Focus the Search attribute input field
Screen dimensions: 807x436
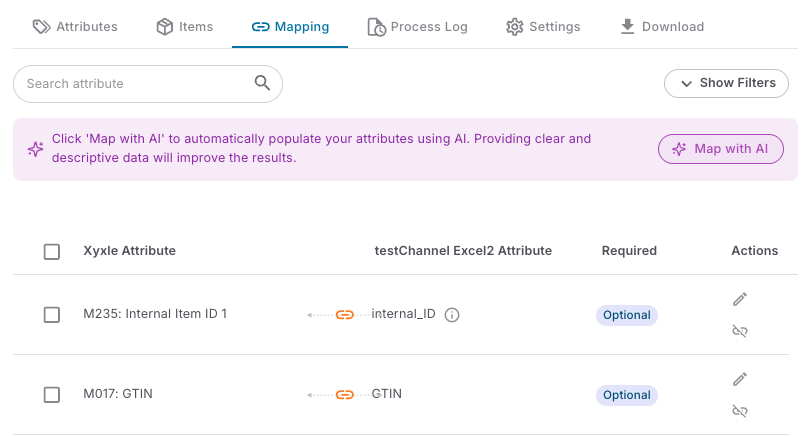tap(135, 84)
